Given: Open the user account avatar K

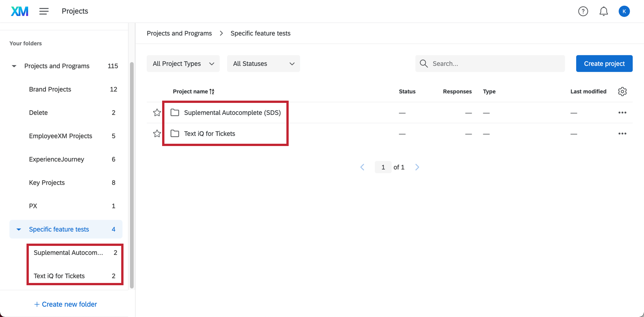Looking at the screenshot, I should point(624,11).
